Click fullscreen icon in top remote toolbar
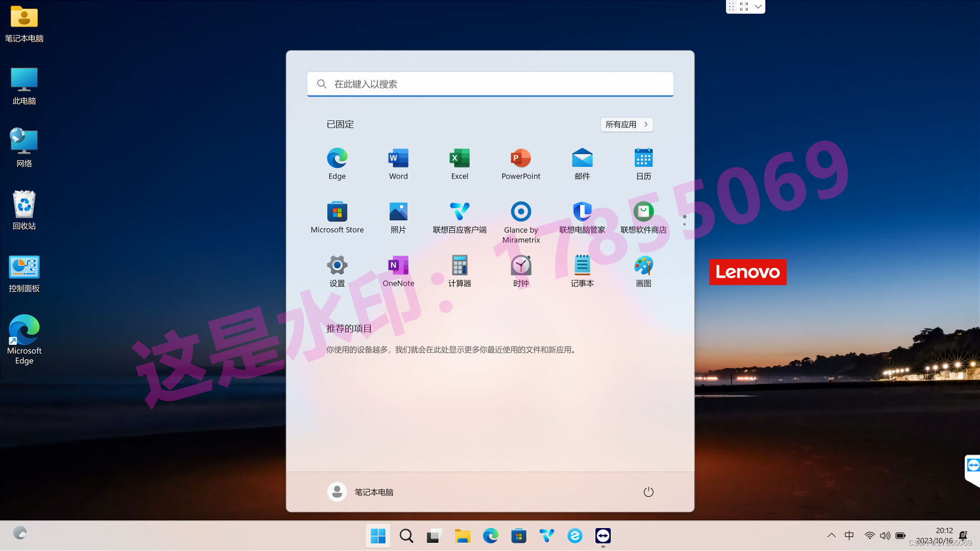The width and height of the screenshot is (980, 551). click(744, 7)
